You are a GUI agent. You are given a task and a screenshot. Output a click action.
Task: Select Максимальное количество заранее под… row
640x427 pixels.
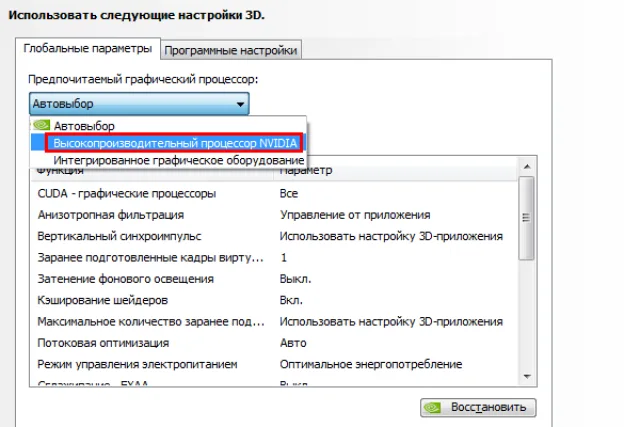click(x=273, y=322)
